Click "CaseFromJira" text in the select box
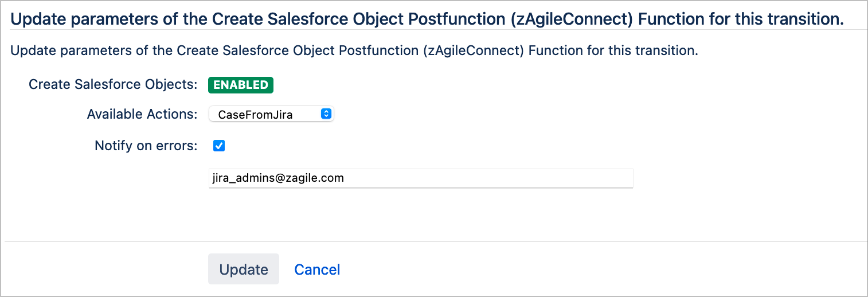 point(256,115)
